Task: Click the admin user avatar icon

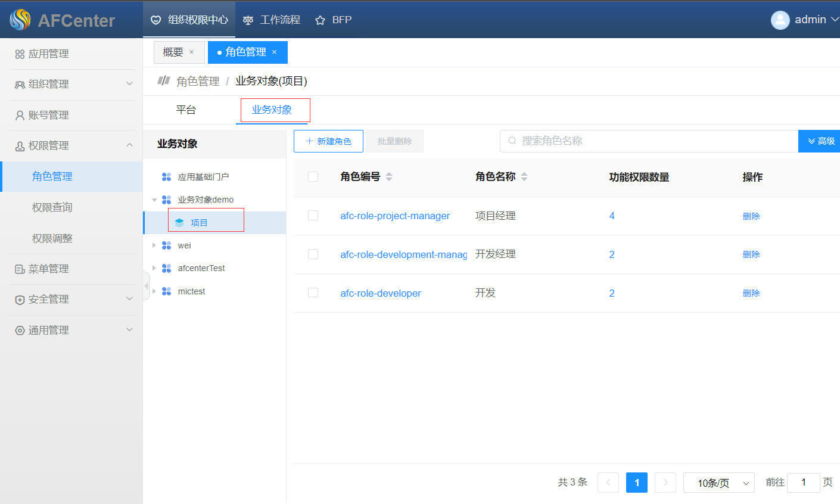Action: 780,20
